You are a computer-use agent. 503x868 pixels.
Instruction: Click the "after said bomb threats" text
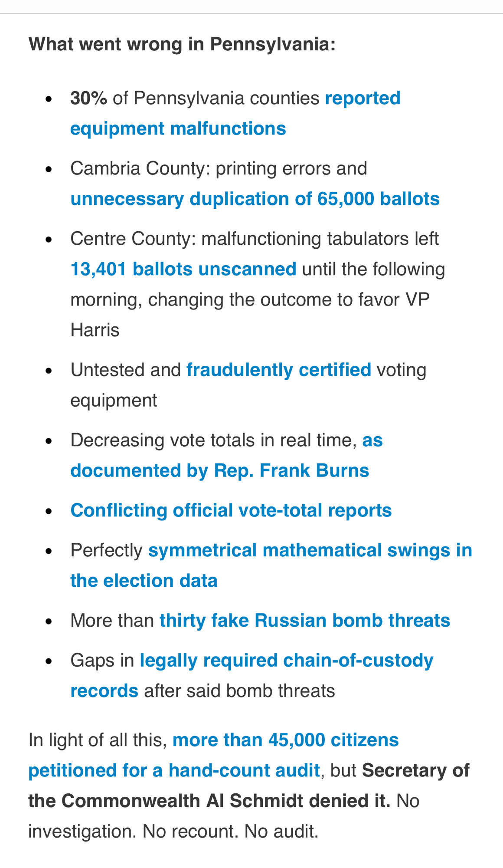239,691
